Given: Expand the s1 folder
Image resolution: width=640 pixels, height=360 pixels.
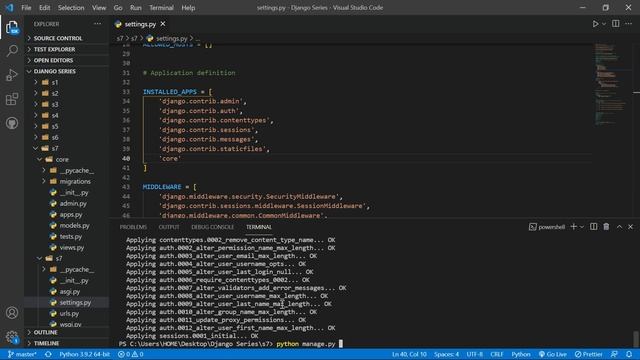Looking at the screenshot, I should pyautogui.click(x=67, y=82).
